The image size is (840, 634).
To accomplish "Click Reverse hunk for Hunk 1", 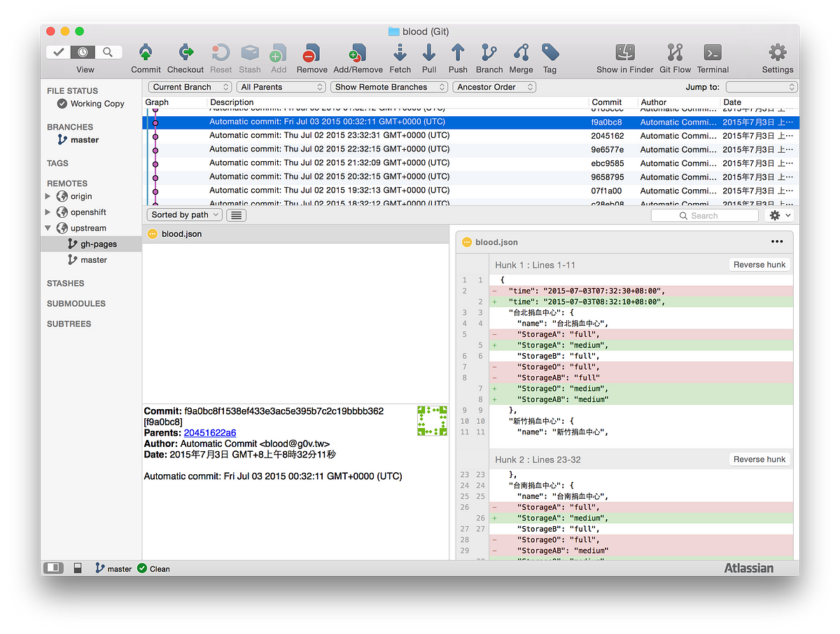I will point(759,265).
